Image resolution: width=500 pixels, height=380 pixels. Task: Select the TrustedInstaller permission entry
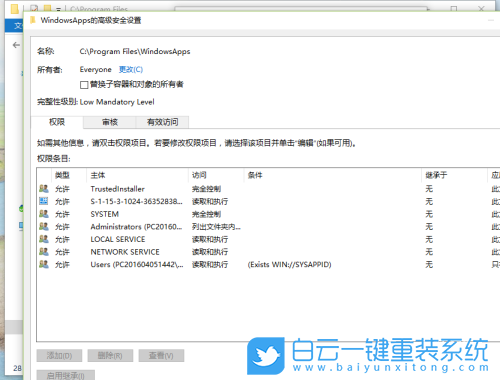pos(268,189)
